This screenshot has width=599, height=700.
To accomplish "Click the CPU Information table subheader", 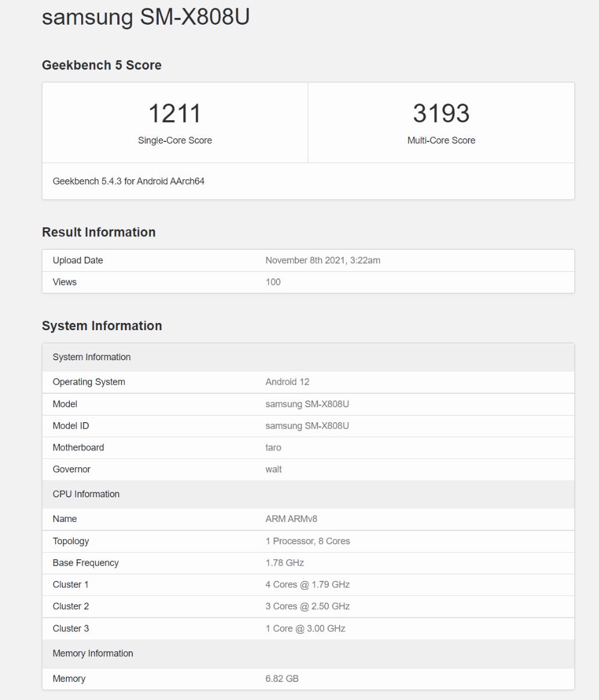I will (86, 494).
